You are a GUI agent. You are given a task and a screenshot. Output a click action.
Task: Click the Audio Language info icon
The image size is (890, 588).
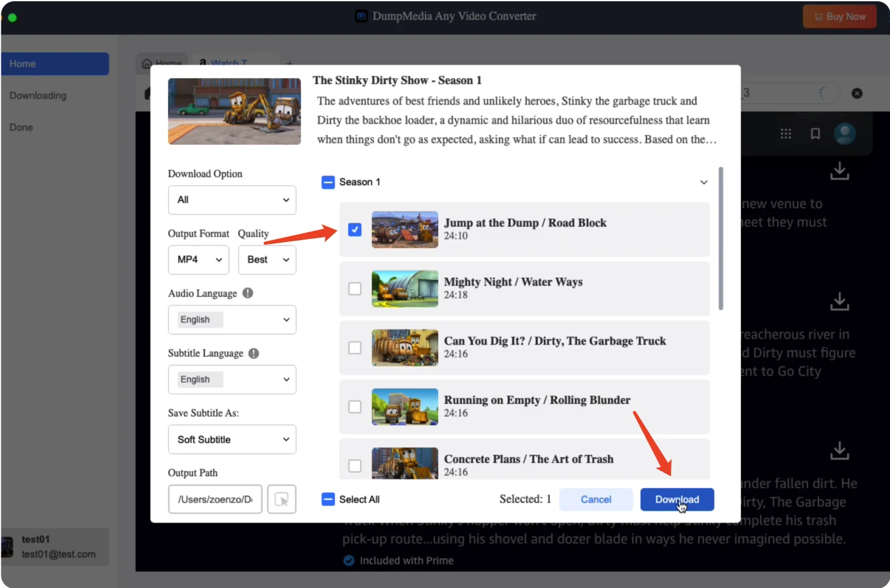tap(247, 293)
